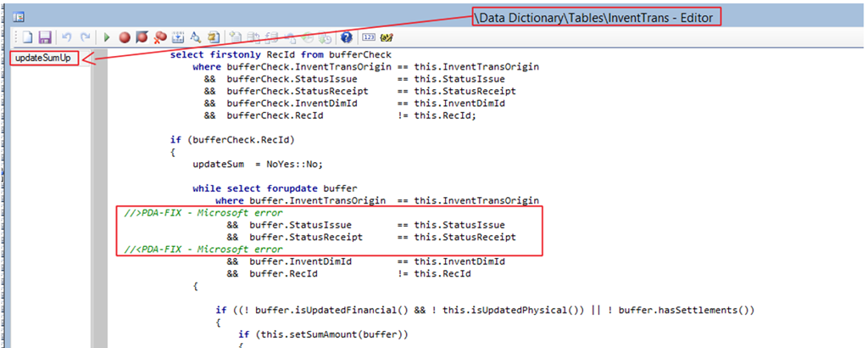Click the enable/disable breakpoint icon
The image size is (868, 348).
pyautogui.click(x=142, y=37)
